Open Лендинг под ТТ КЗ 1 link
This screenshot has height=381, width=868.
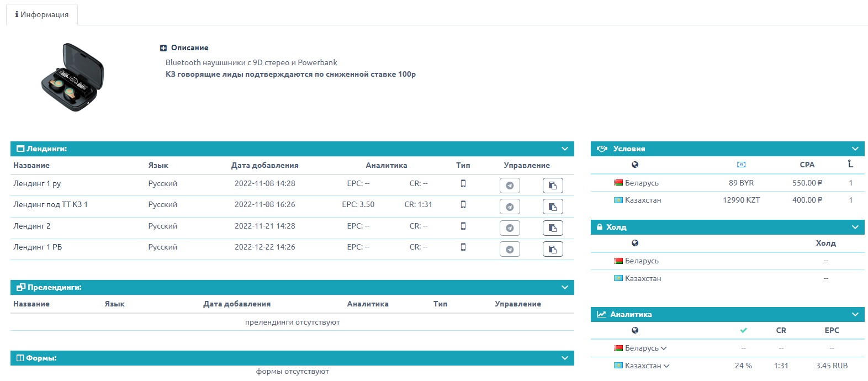[x=50, y=205]
